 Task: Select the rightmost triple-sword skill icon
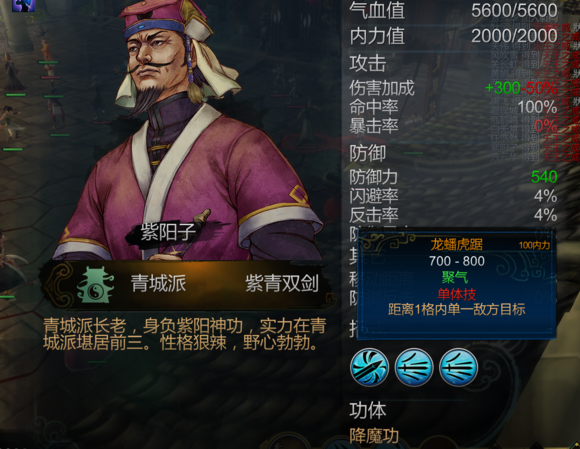point(458,367)
